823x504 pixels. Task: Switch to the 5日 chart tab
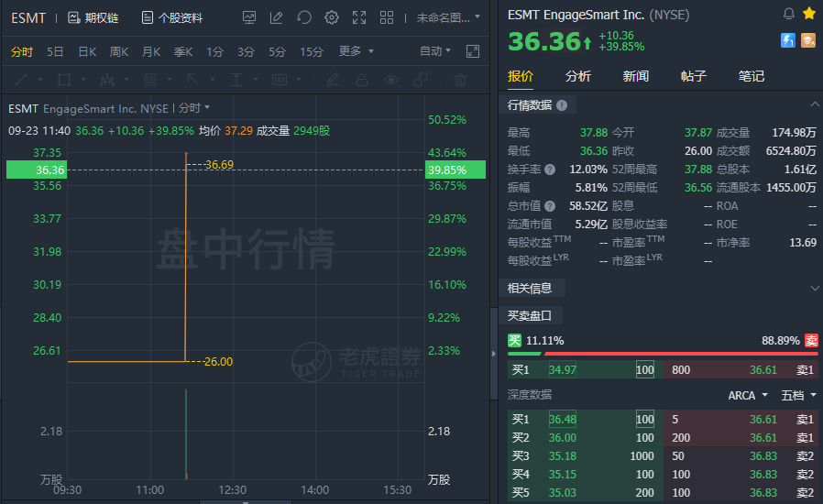click(x=55, y=52)
